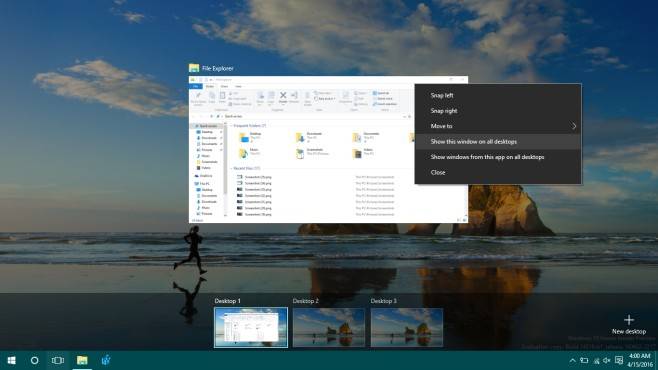The image size is (658, 370).
Task: Switch to the Desktop 1 thumbnail
Action: pyautogui.click(x=251, y=327)
